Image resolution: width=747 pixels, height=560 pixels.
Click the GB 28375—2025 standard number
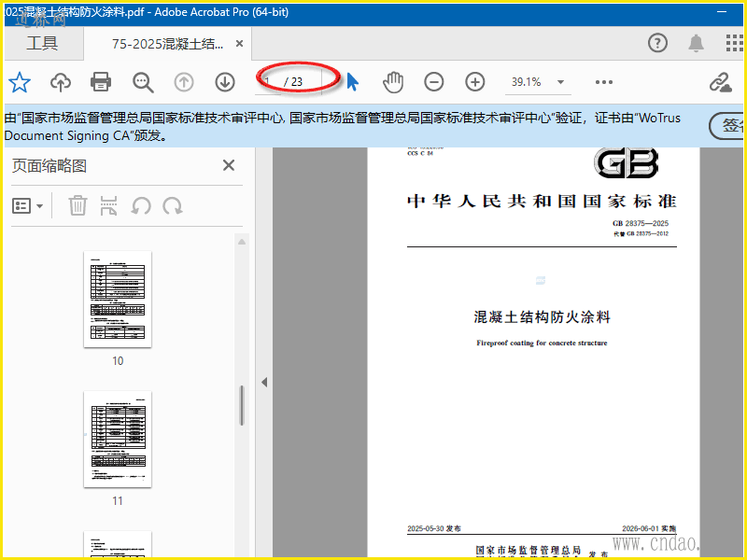[641, 223]
